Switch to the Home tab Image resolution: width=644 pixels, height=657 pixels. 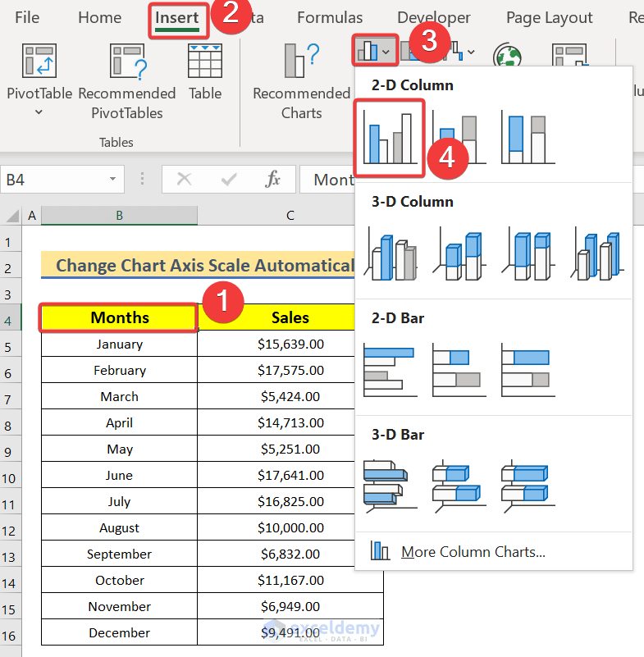(100, 17)
